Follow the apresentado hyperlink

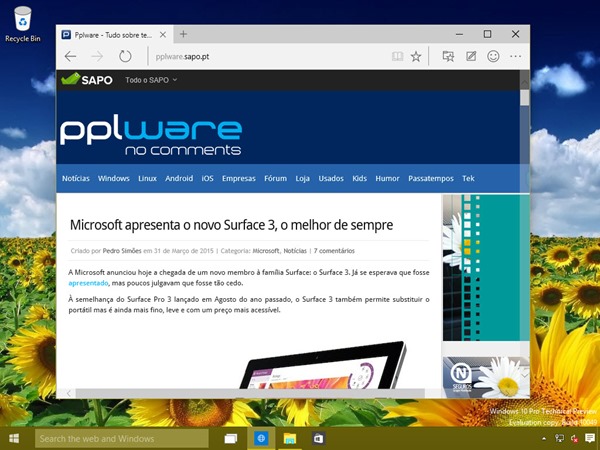(88, 283)
